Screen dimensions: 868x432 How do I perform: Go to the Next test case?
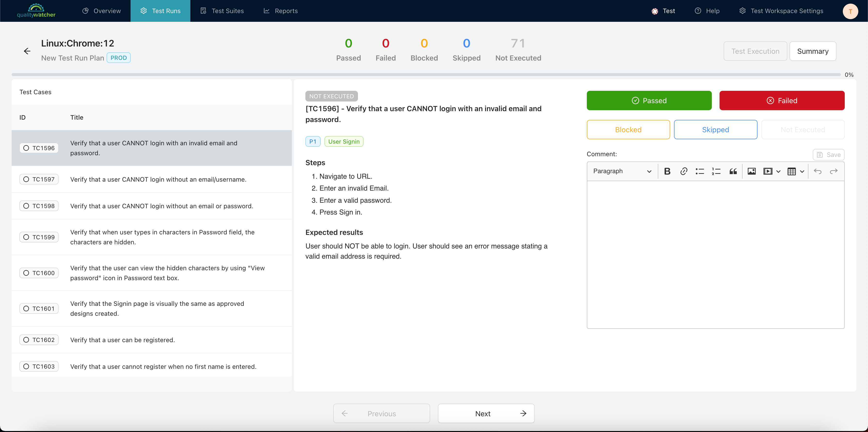tap(486, 413)
